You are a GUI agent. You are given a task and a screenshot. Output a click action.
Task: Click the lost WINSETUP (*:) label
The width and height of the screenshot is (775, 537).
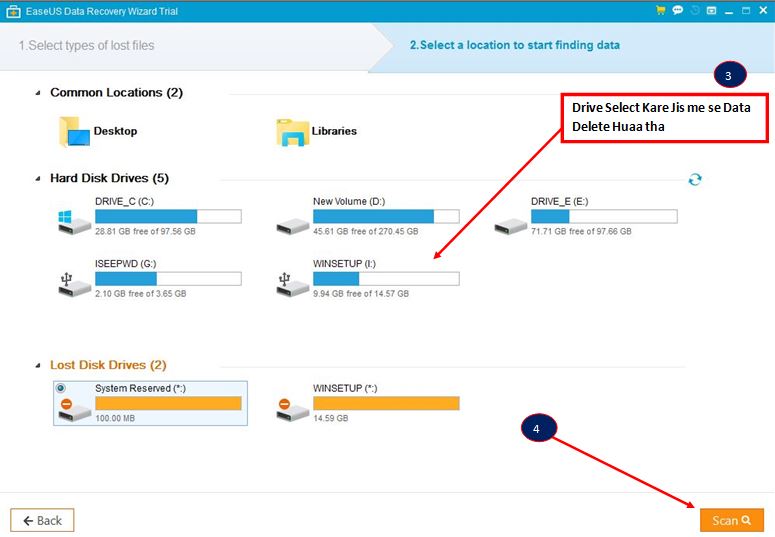coord(345,388)
